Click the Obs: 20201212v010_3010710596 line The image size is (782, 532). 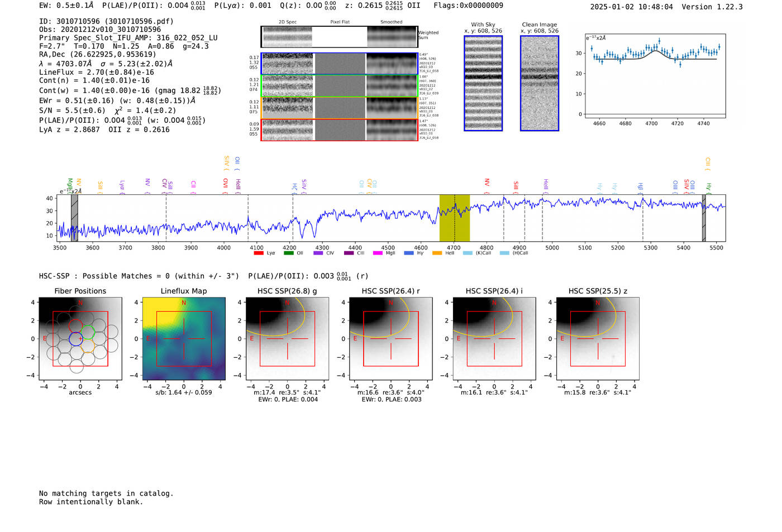100,30
